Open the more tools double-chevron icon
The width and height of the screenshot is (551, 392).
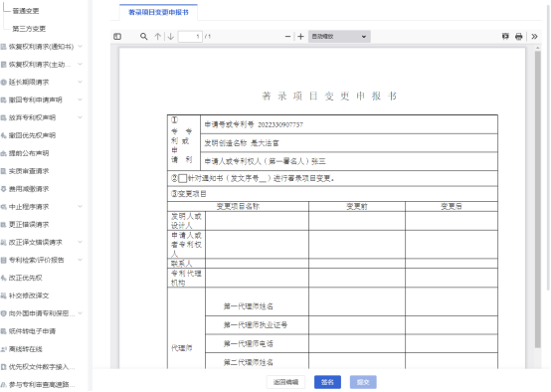(x=534, y=37)
